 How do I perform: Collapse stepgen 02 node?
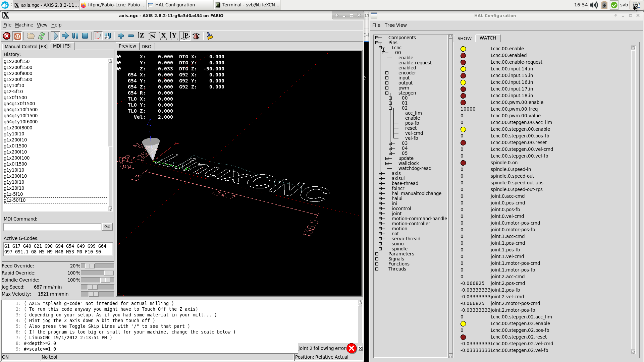coord(390,108)
